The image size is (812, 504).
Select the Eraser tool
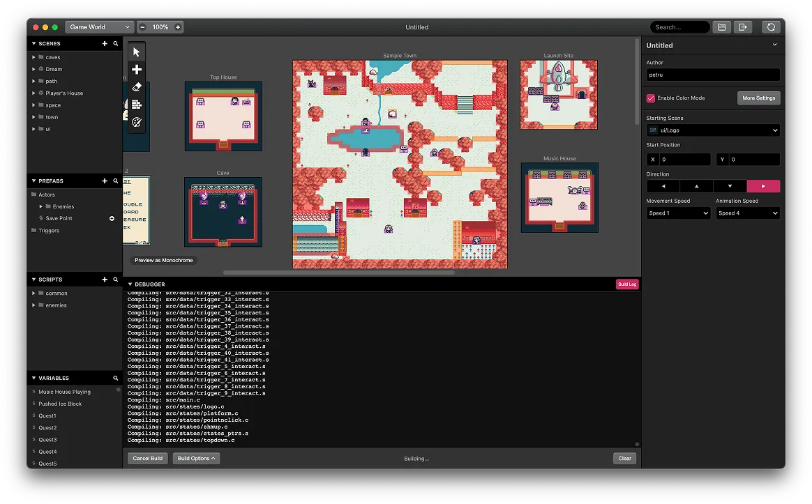[x=136, y=86]
